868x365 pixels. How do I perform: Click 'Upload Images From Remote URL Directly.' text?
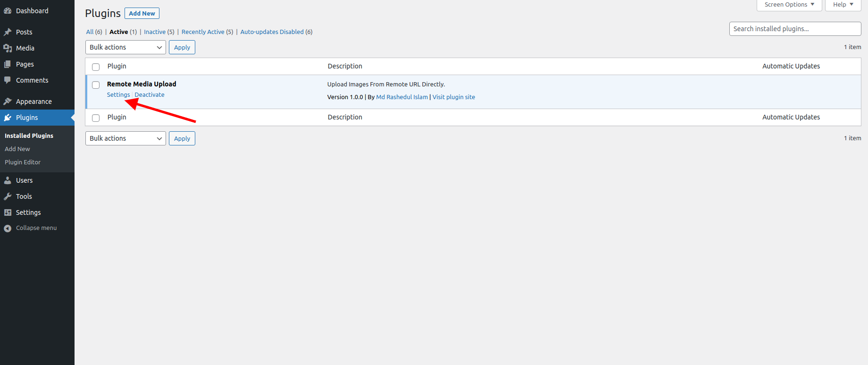click(x=386, y=85)
